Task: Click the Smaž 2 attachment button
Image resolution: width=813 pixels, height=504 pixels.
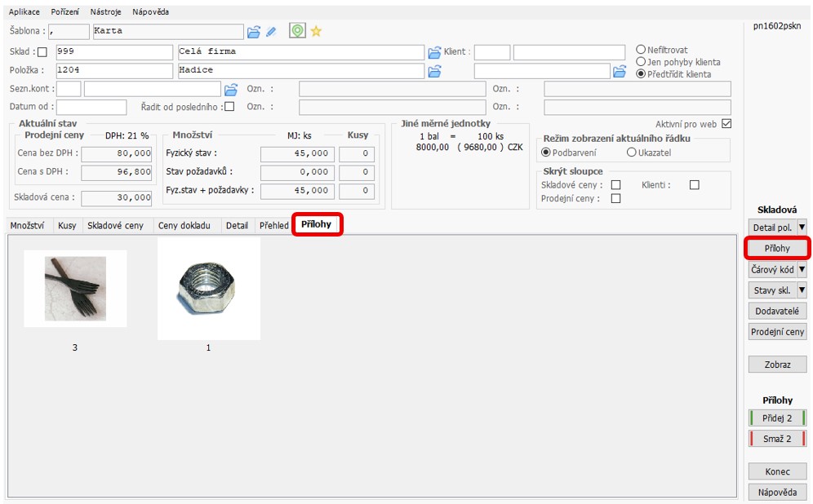Action: (777, 439)
